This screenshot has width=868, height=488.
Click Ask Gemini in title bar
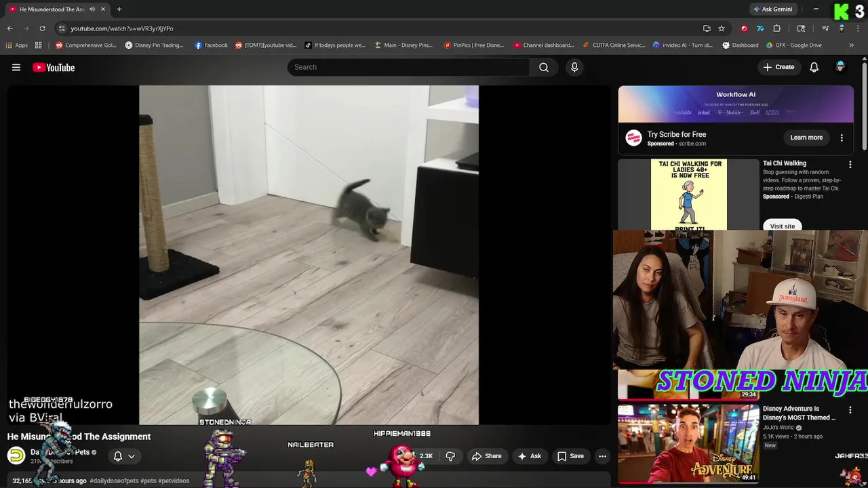pos(773,9)
